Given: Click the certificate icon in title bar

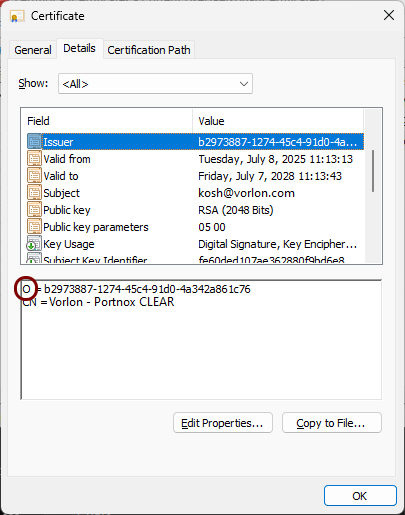Looking at the screenshot, I should pos(17,16).
